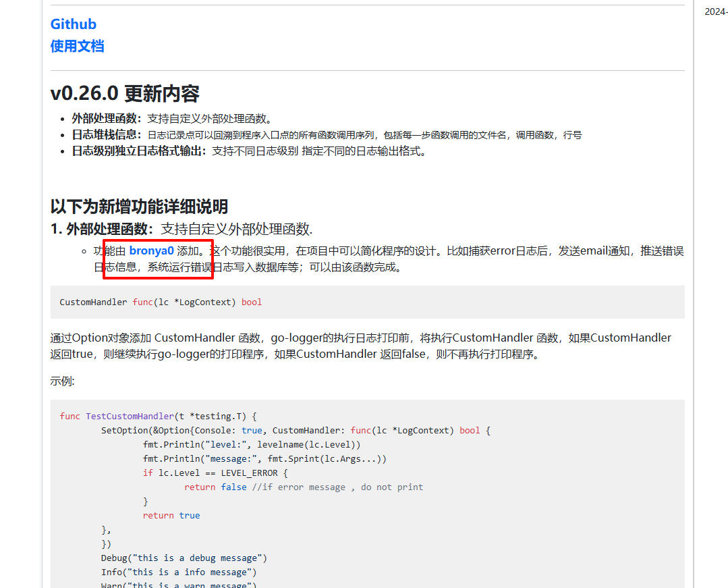Click the SetOption(&Option{Console line in code

pyautogui.click(x=296, y=431)
